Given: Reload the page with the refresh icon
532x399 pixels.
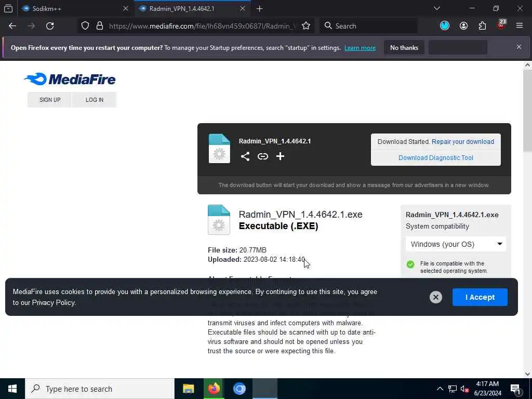Looking at the screenshot, I should [x=50, y=26].
